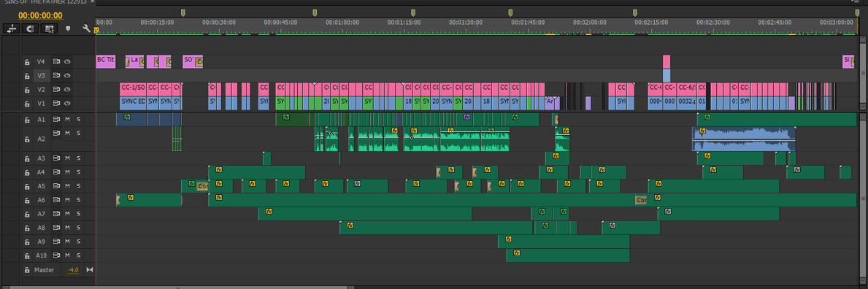Image resolution: width=868 pixels, height=289 pixels.
Task: Toggle V3 track output eye
Action: point(67,75)
